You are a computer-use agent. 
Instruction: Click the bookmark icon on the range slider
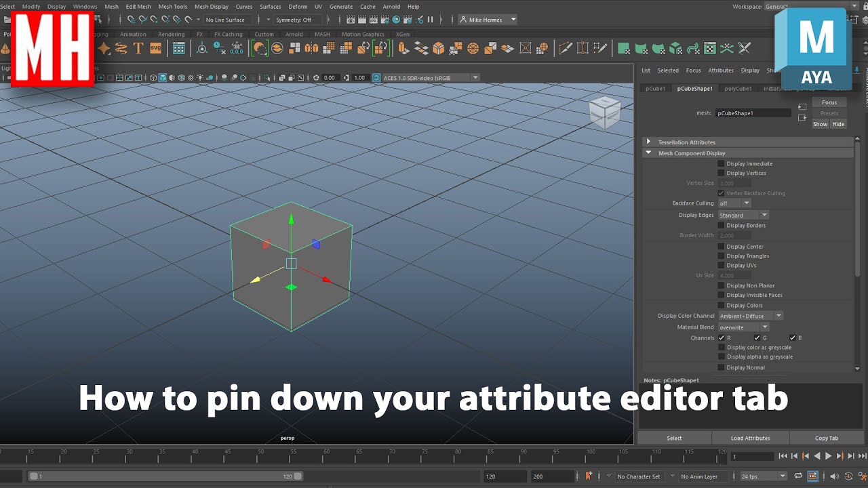589,476
